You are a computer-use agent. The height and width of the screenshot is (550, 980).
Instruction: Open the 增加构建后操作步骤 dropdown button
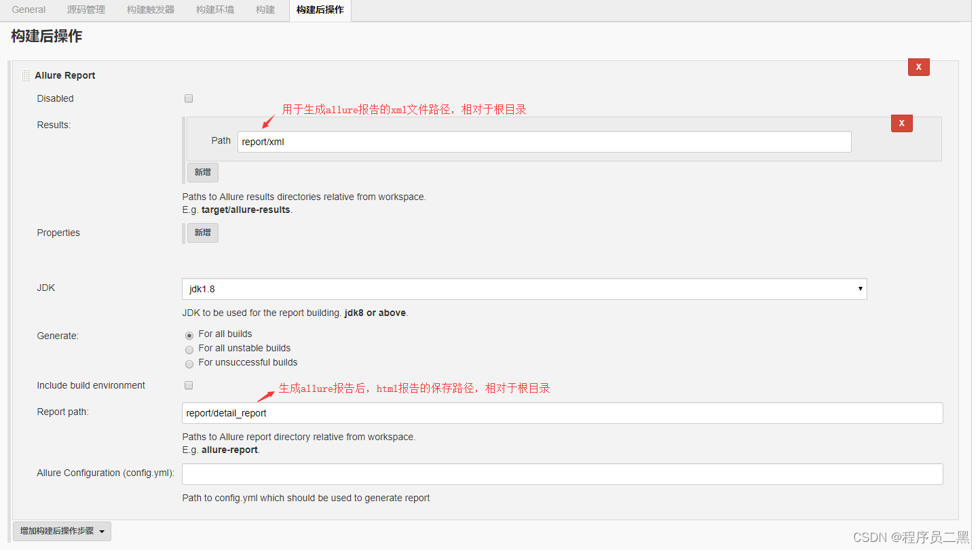click(x=62, y=531)
